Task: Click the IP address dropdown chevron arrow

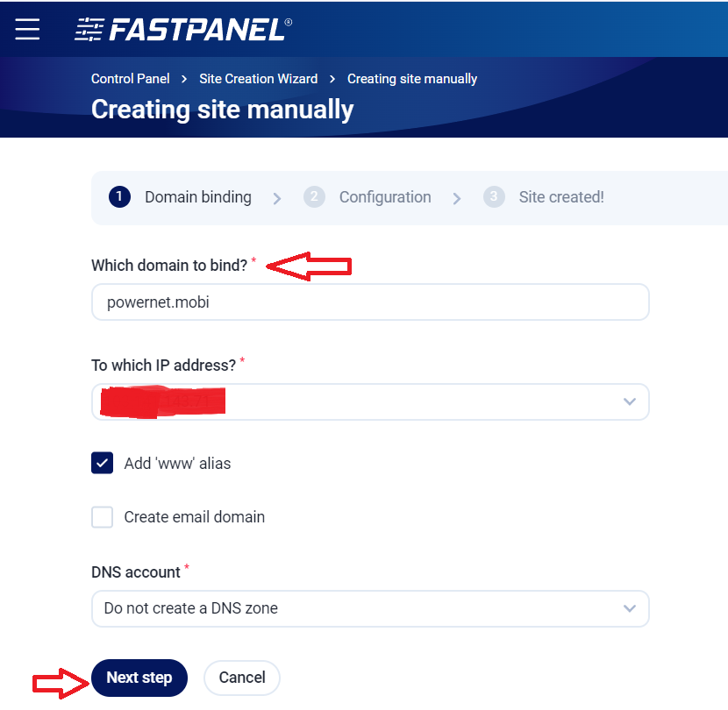Action: click(629, 401)
